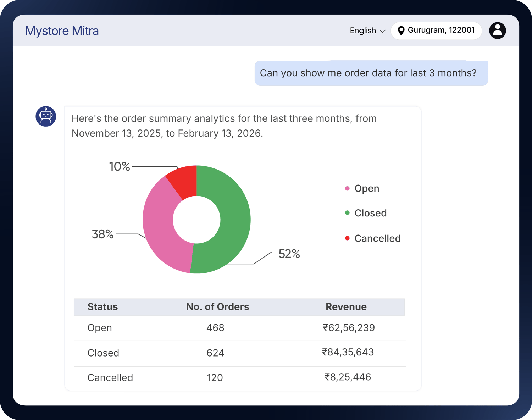Click the user profile avatar icon
Screen dimensions: 532x420
click(498, 31)
